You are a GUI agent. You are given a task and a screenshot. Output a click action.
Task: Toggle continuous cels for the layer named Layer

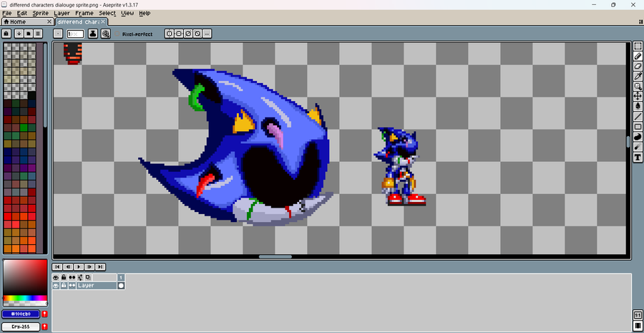[72, 285]
